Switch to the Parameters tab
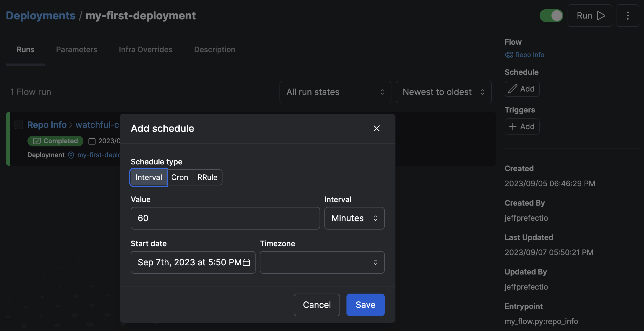Image resolution: width=644 pixels, height=331 pixels. click(76, 49)
